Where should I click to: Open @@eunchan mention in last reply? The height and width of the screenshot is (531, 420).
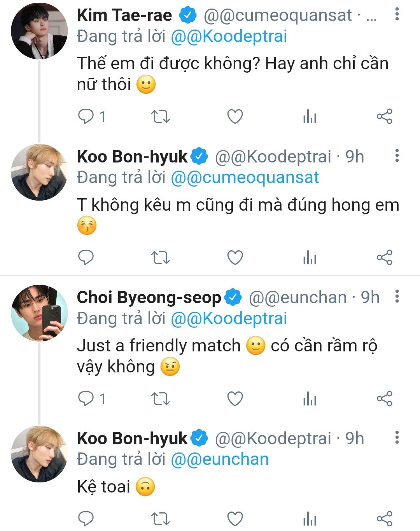pos(220,459)
